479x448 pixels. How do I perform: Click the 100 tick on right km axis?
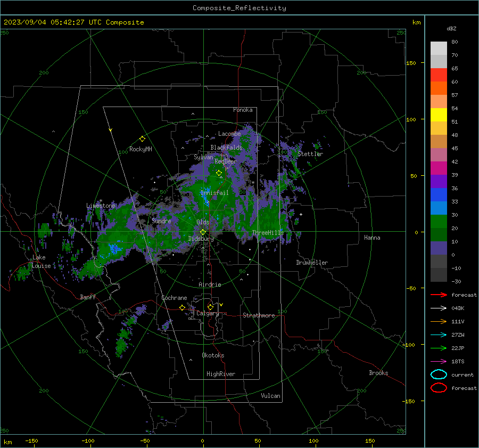[411, 119]
